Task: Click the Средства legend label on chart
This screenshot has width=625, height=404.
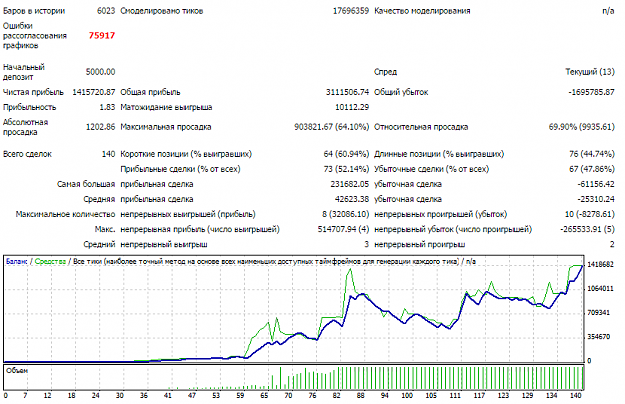Action: click(x=50, y=261)
